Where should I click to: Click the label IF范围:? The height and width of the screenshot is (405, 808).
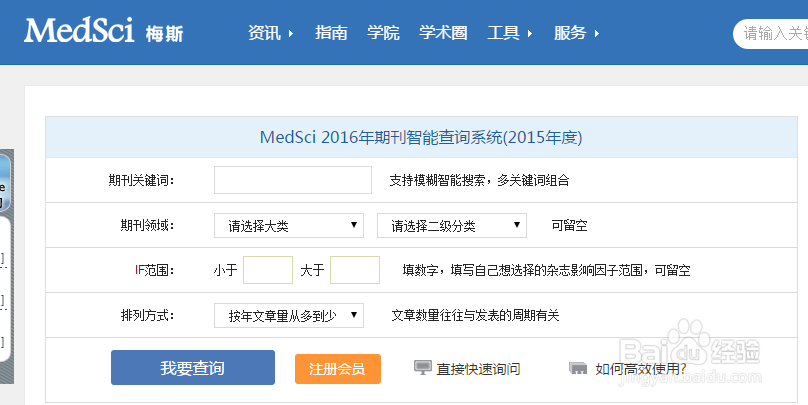click(155, 270)
